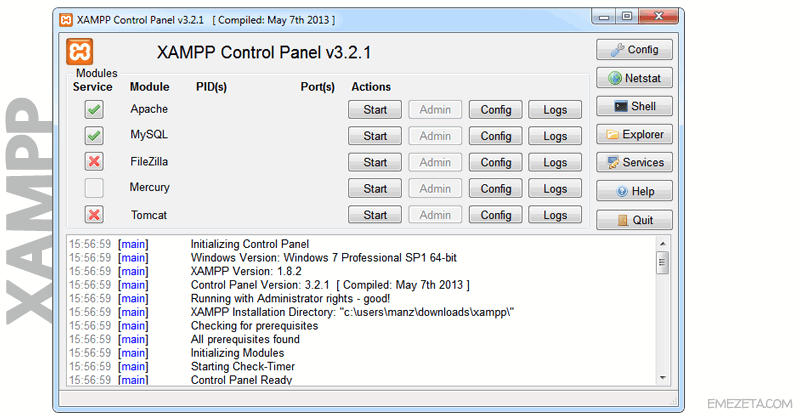Minimize the XAMPP Control Panel window
Viewport: 800px width, 419px height.
click(604, 16)
